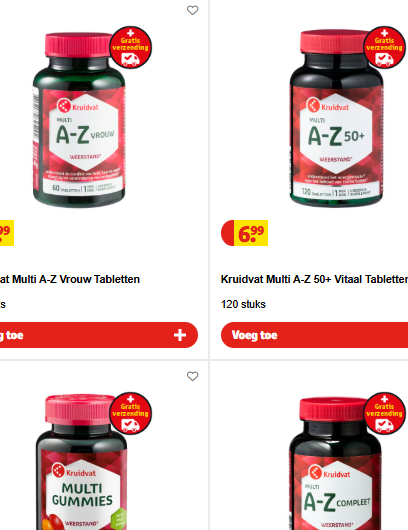
Task: Click Gratis verzending badge on A-Z Vrouw
Action: (x=131, y=47)
